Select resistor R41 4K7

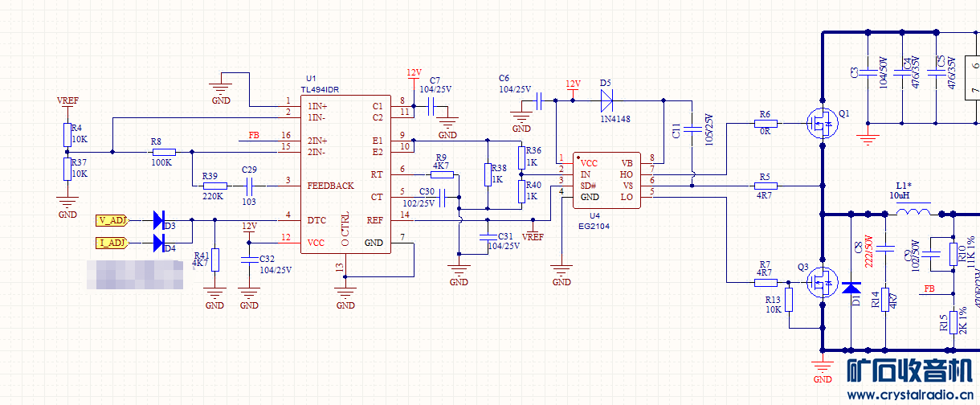[214, 260]
